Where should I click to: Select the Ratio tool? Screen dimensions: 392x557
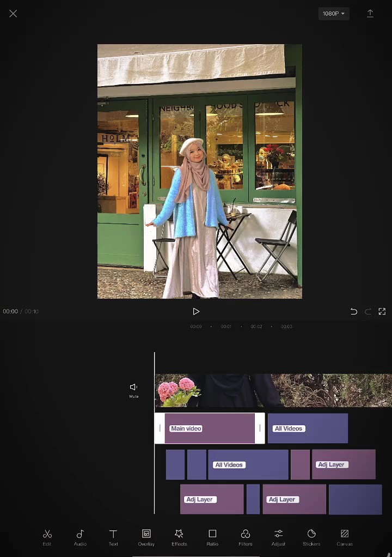(212, 537)
